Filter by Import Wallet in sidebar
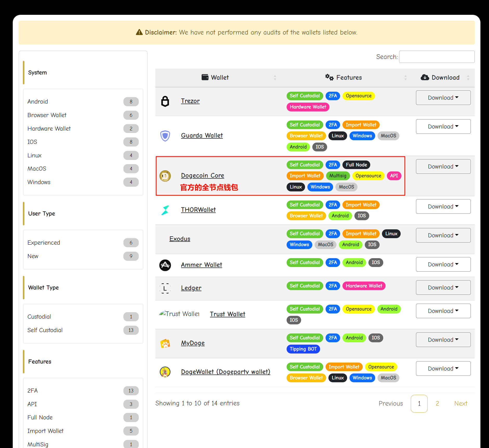 pyautogui.click(x=83, y=431)
